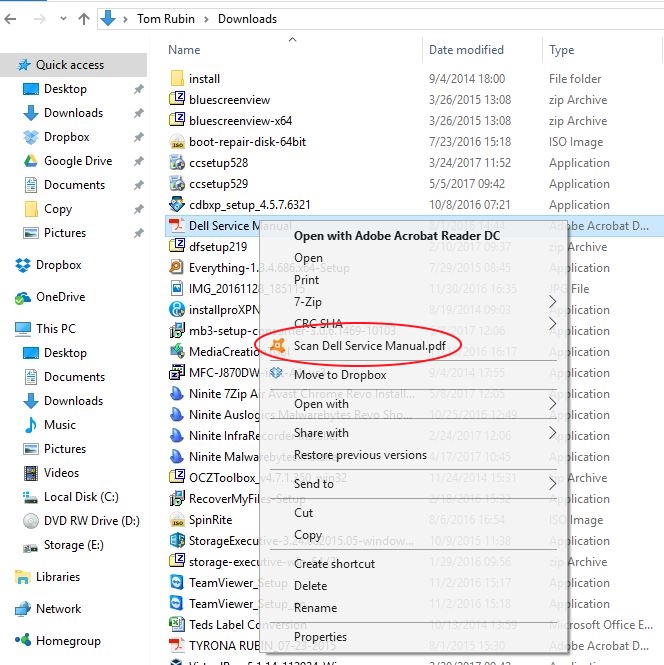Choose Cut in context menu

(303, 513)
